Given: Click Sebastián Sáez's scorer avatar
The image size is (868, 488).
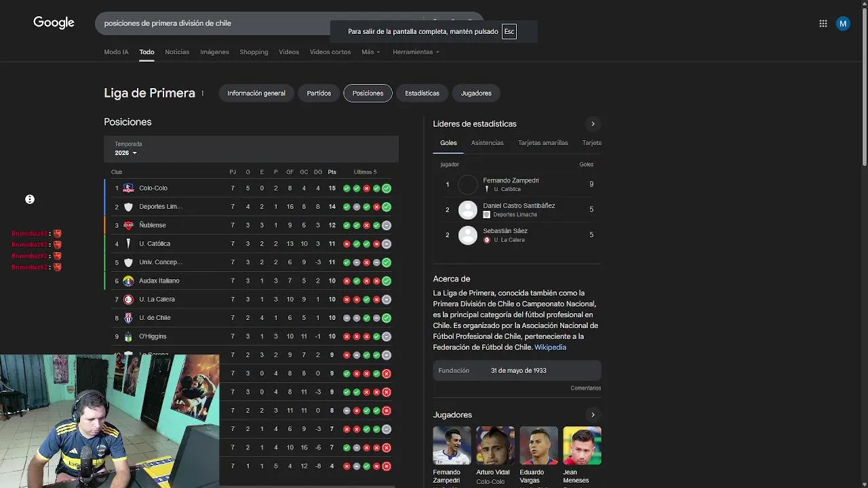Looking at the screenshot, I should pos(468,235).
